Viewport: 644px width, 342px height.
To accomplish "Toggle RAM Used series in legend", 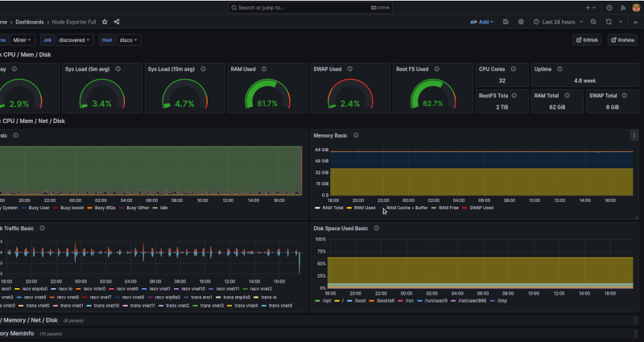I will (x=364, y=208).
